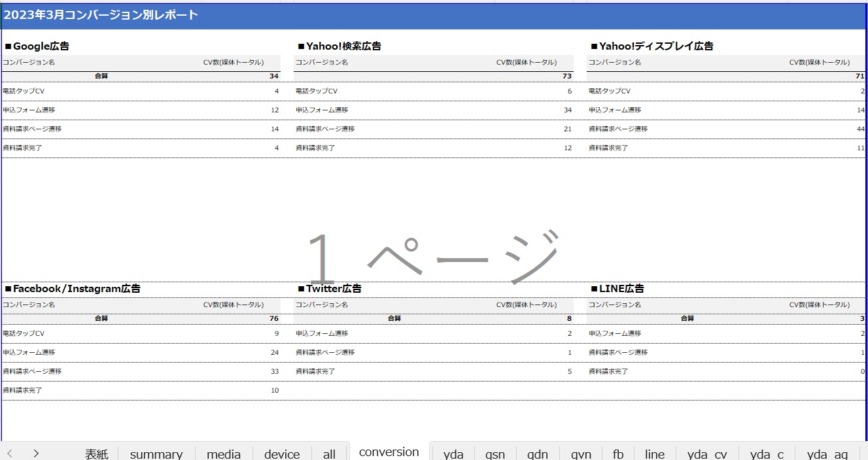This screenshot has height=460, width=868.
Task: Open the fb sheet tab
Action: tap(618, 454)
